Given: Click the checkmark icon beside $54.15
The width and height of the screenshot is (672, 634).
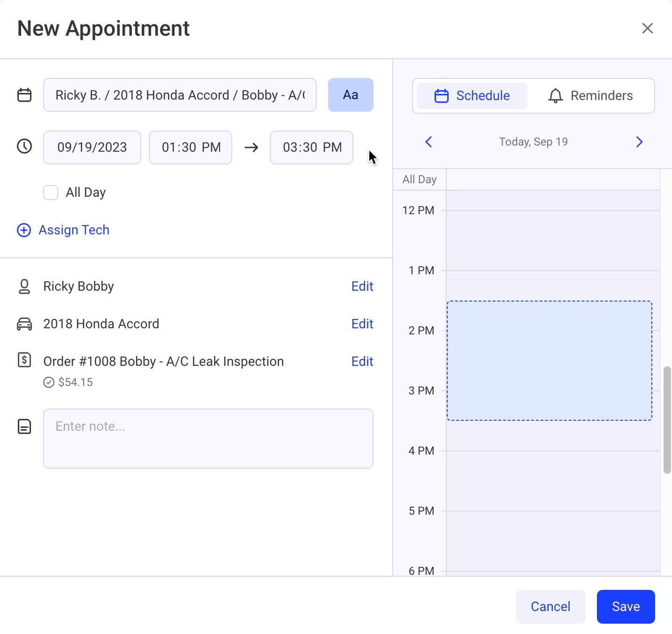Looking at the screenshot, I should (49, 382).
